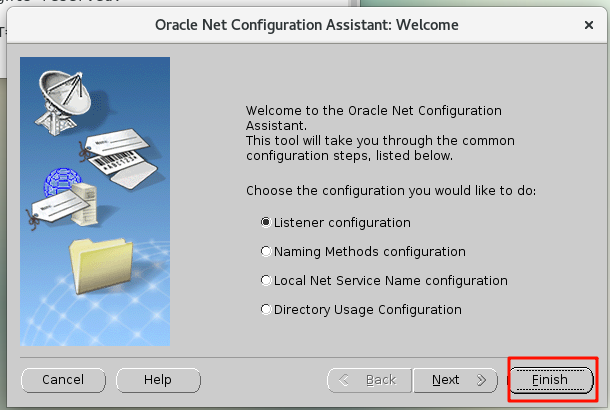Image resolution: width=610 pixels, height=410 pixels.
Task: Click the double-arrow on Next button
Action: click(x=480, y=380)
